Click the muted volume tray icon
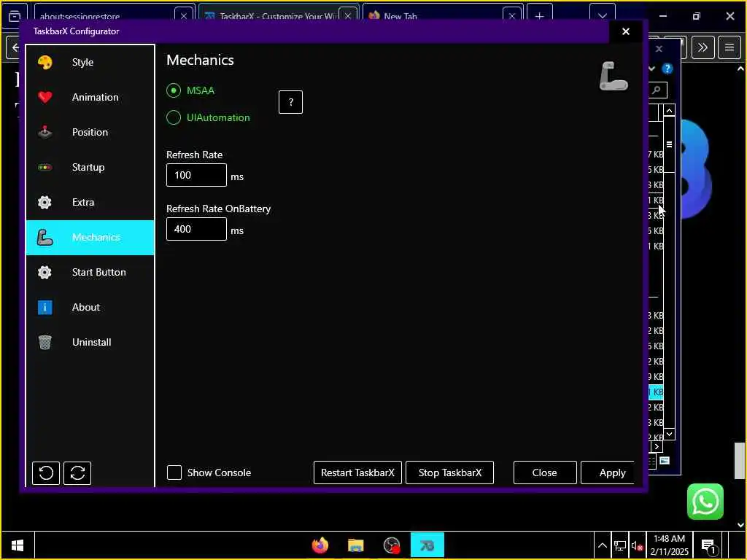The image size is (747, 560). click(637, 545)
